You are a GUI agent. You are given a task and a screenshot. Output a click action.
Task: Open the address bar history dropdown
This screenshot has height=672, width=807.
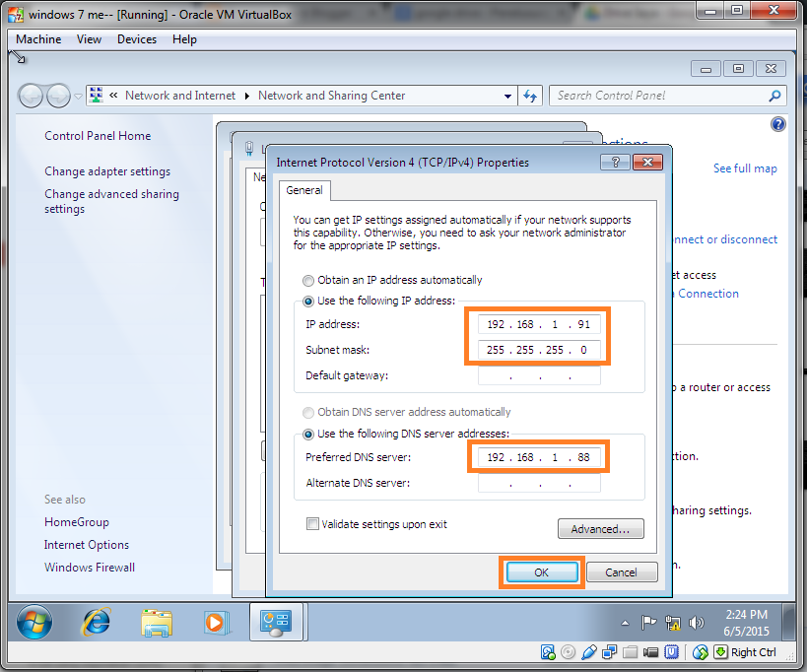coord(508,97)
